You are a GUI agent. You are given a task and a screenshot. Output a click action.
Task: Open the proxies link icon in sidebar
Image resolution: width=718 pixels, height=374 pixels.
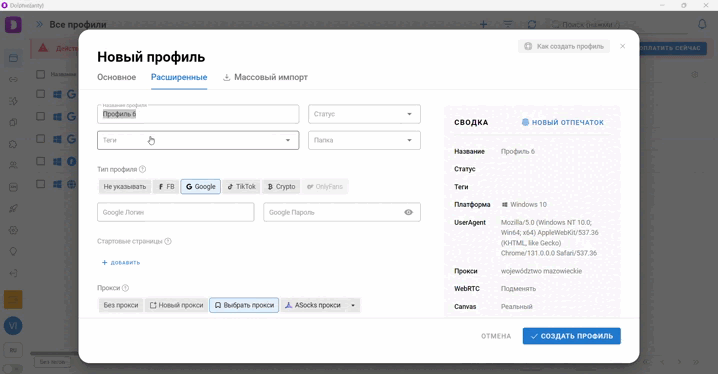pyautogui.click(x=13, y=80)
